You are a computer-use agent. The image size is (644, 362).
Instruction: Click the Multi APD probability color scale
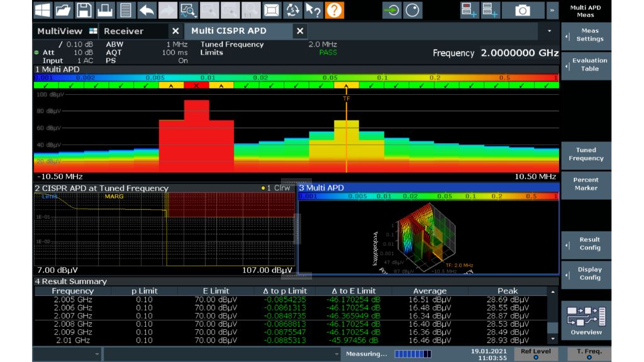click(x=296, y=77)
